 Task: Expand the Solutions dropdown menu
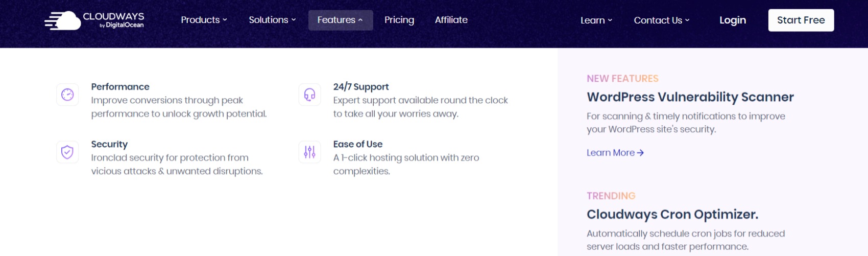[x=272, y=20]
